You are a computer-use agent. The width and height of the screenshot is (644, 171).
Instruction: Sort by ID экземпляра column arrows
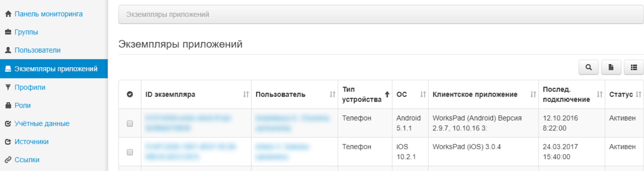[x=246, y=94]
